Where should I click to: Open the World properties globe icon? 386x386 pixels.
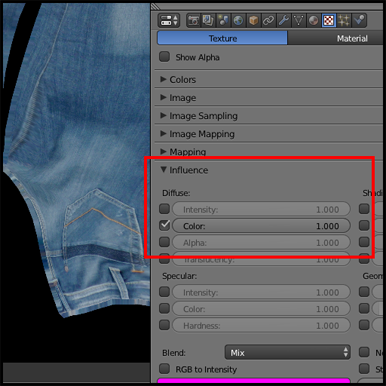pos(238,21)
